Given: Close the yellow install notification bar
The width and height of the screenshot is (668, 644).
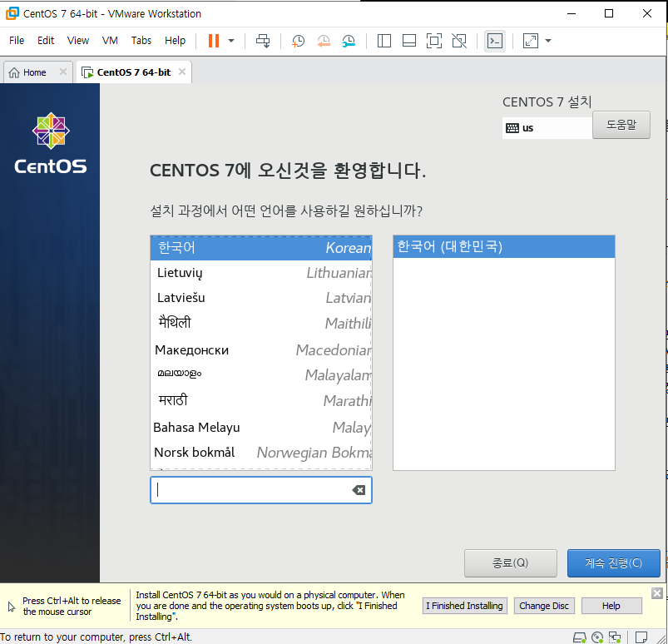Looking at the screenshot, I should (x=657, y=593).
